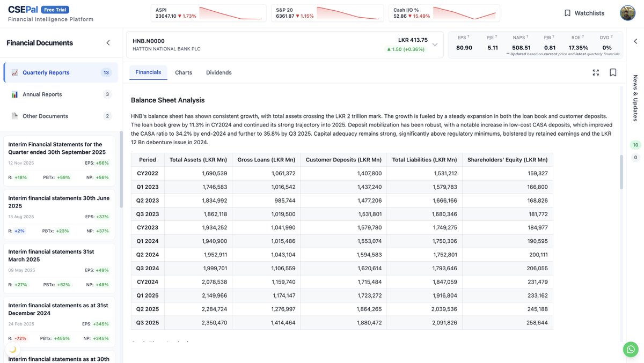Click the CY2022 row label
The height and width of the screenshot is (363, 644).
pos(148,173)
